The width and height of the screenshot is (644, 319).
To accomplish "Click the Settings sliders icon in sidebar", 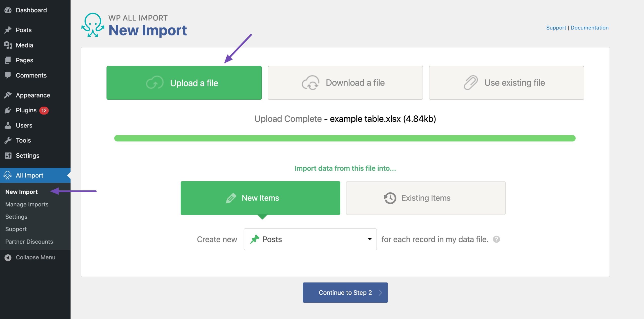I will (8, 155).
